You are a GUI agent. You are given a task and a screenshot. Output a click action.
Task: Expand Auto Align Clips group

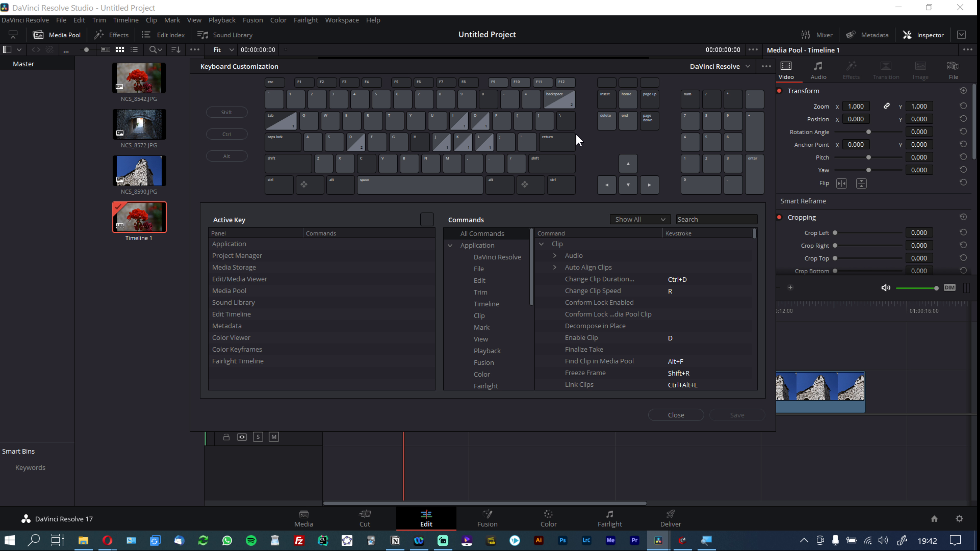[555, 267]
